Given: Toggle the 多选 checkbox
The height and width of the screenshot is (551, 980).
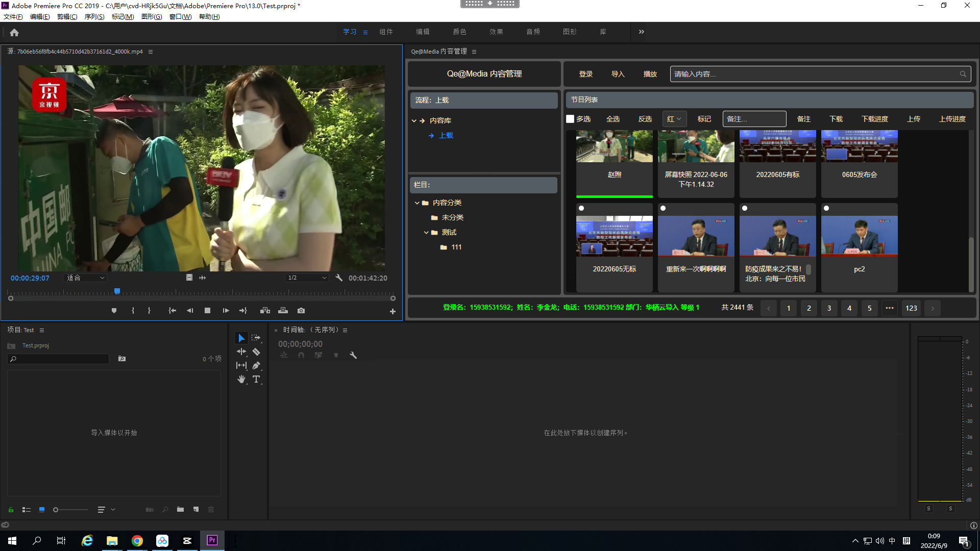Looking at the screenshot, I should pos(570,119).
